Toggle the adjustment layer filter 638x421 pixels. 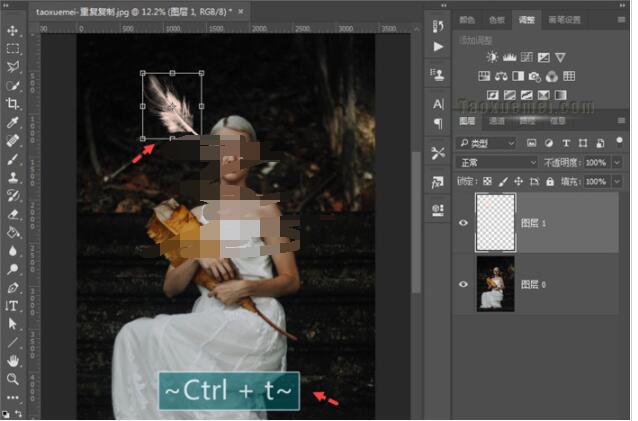(549, 143)
